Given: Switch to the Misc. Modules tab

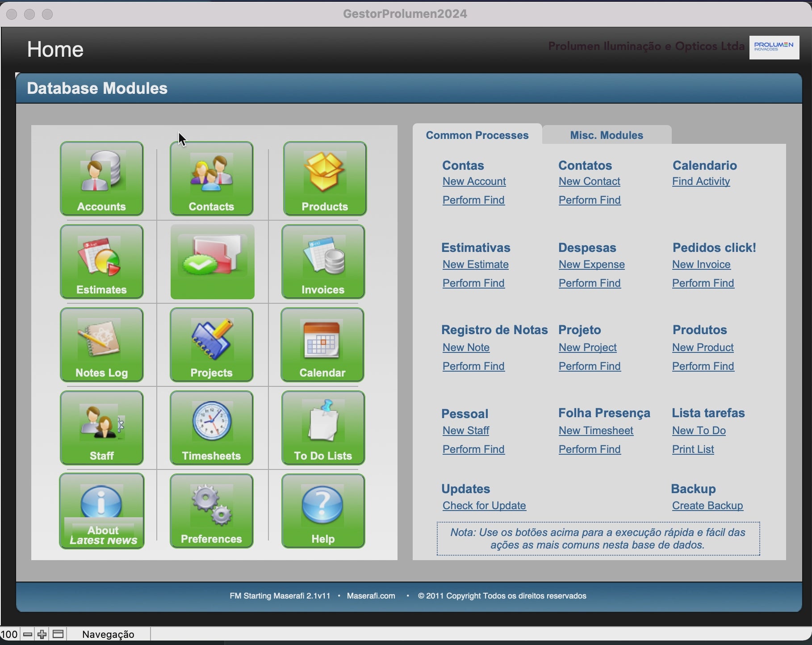Looking at the screenshot, I should click(x=607, y=135).
